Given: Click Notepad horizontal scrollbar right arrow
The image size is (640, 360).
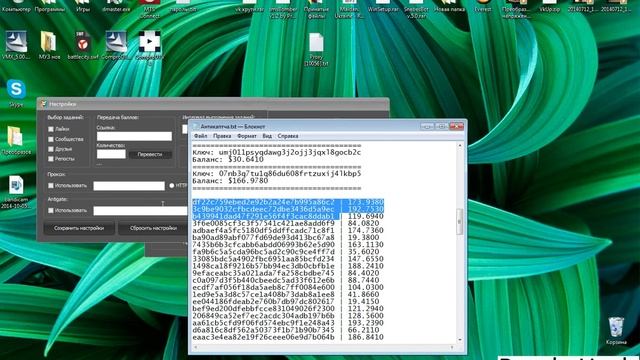Looking at the screenshot, I should [x=452, y=347].
